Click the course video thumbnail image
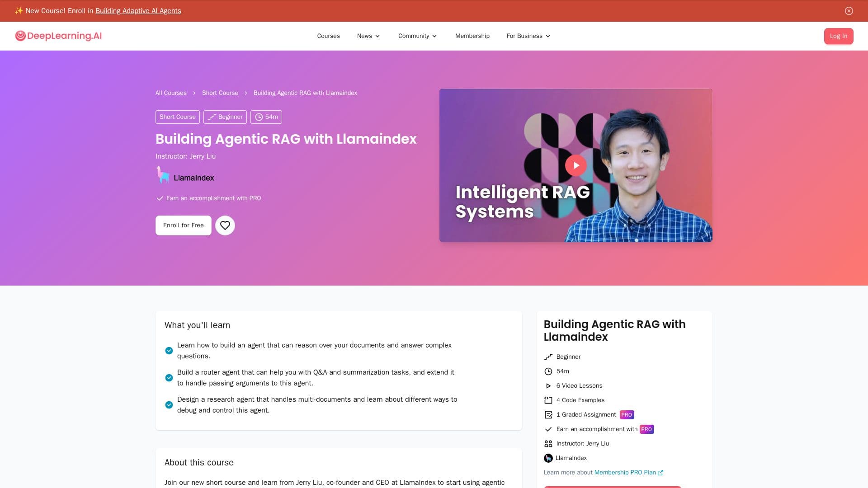This screenshot has width=868, height=488. (x=576, y=165)
